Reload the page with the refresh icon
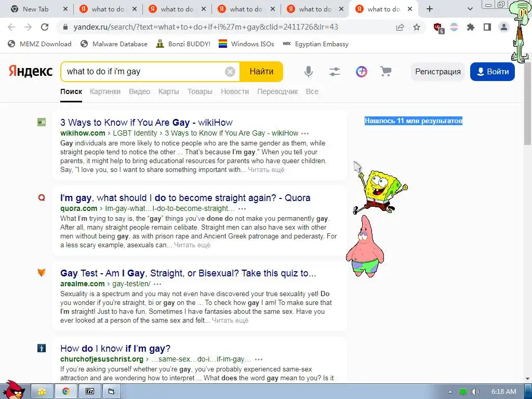The height and width of the screenshot is (399, 532). [45, 27]
